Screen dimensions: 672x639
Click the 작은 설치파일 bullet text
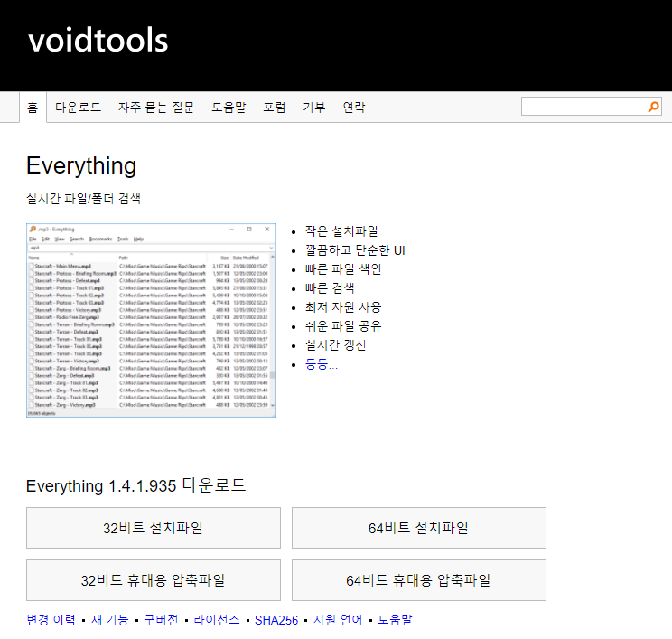341,231
